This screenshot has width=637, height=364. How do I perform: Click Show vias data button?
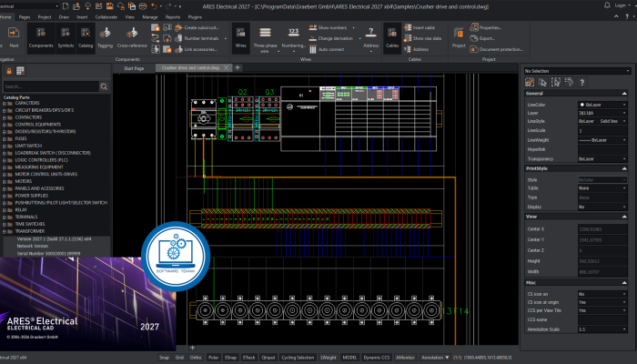pos(422,38)
